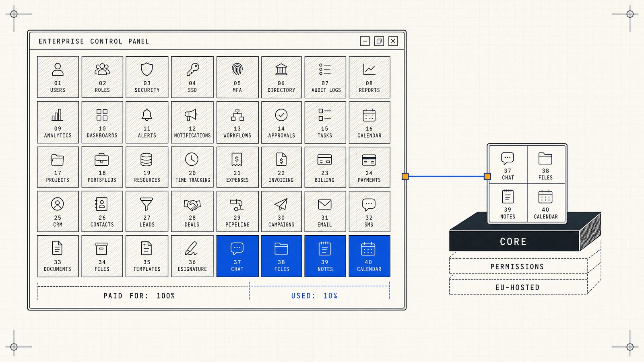Select 39 Notes in the small Core panel

508,204
